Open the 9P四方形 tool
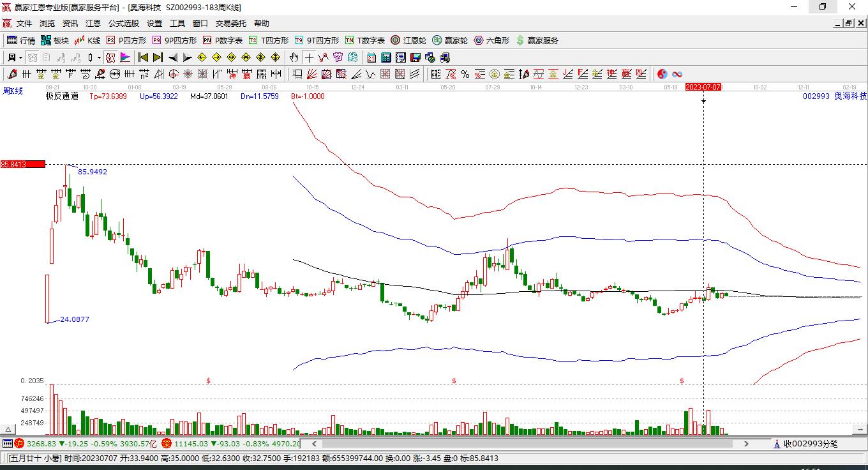The width and height of the screenshot is (868, 470). [x=174, y=40]
